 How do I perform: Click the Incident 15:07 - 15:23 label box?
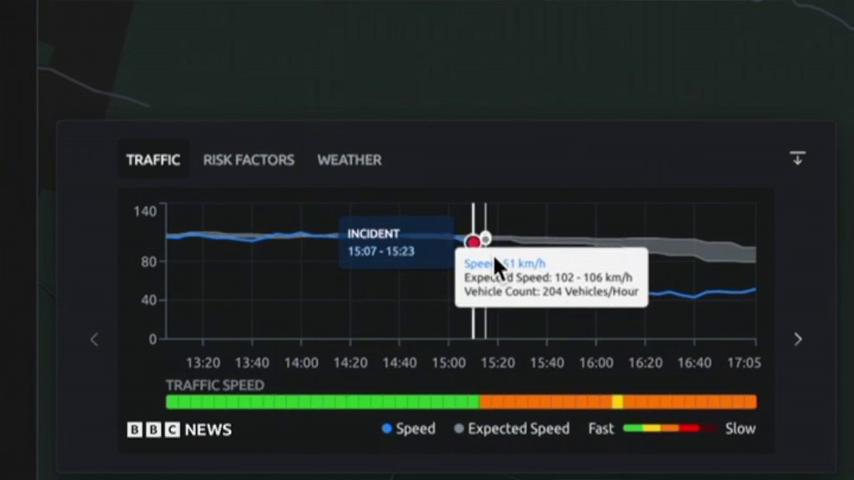[395, 242]
